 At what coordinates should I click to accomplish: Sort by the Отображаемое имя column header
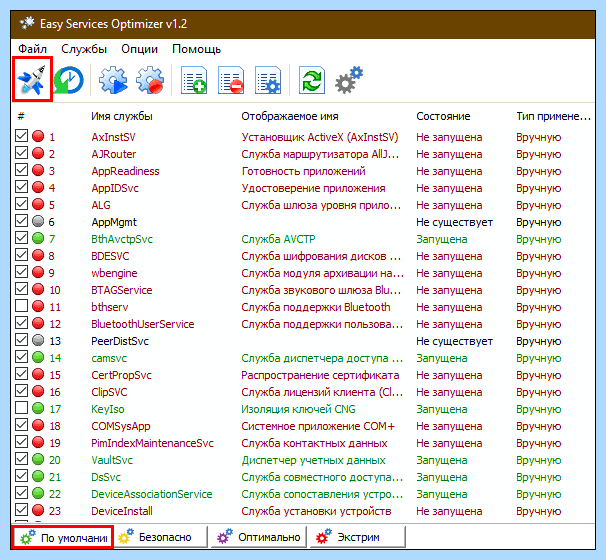(x=290, y=116)
